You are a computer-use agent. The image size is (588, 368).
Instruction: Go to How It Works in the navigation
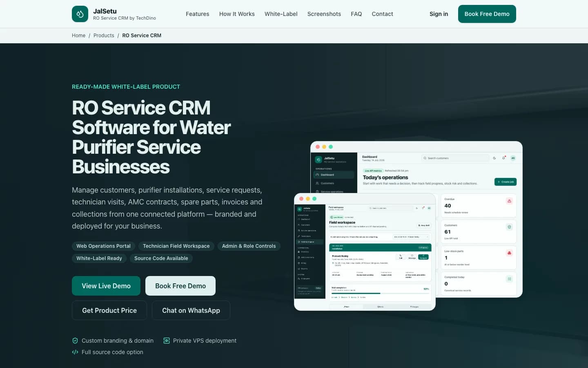click(237, 14)
